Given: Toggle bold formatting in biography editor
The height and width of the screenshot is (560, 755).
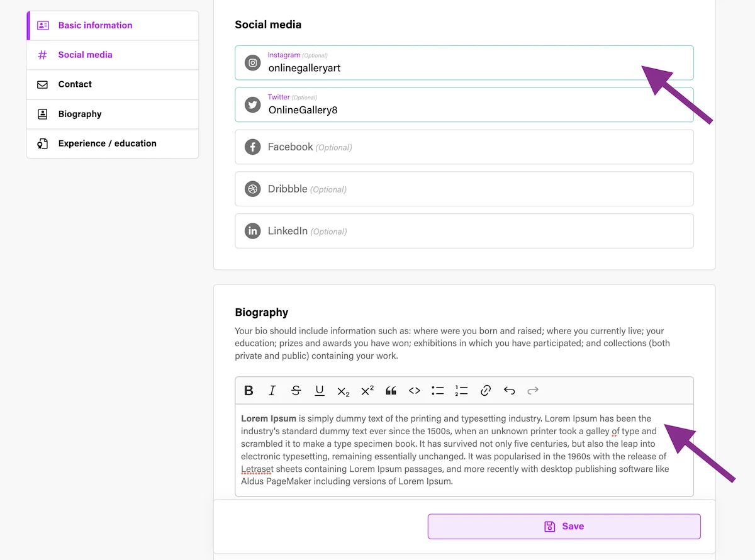Looking at the screenshot, I should coord(249,391).
